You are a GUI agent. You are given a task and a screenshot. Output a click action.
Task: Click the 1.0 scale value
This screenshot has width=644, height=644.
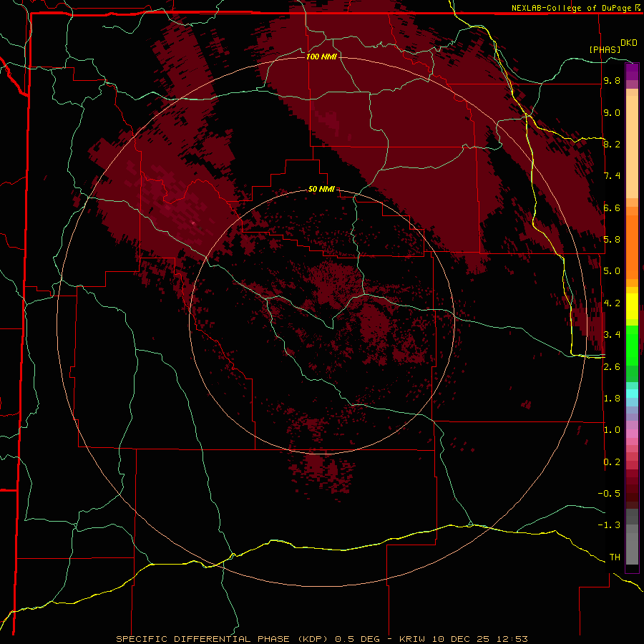pyautogui.click(x=612, y=430)
